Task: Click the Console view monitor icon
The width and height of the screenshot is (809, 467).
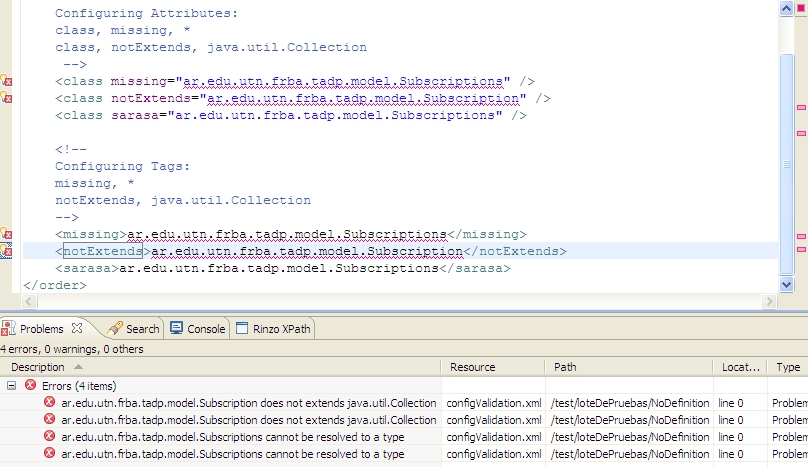Action: coord(177,329)
